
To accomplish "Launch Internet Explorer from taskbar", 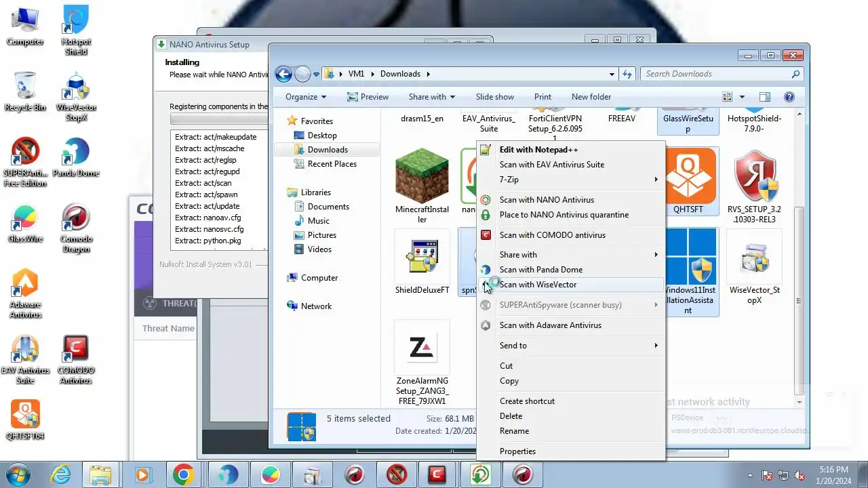I will pos(60,474).
